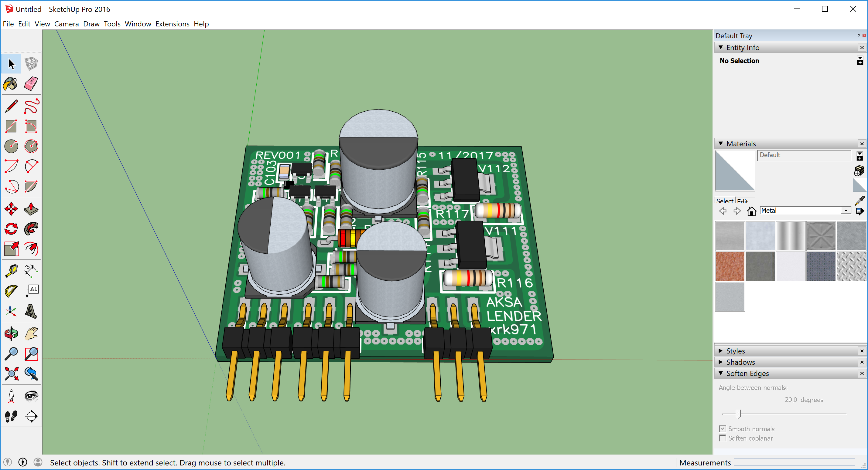Click the current material preview thumbnail
Image resolution: width=868 pixels, height=470 pixels.
[x=735, y=170]
